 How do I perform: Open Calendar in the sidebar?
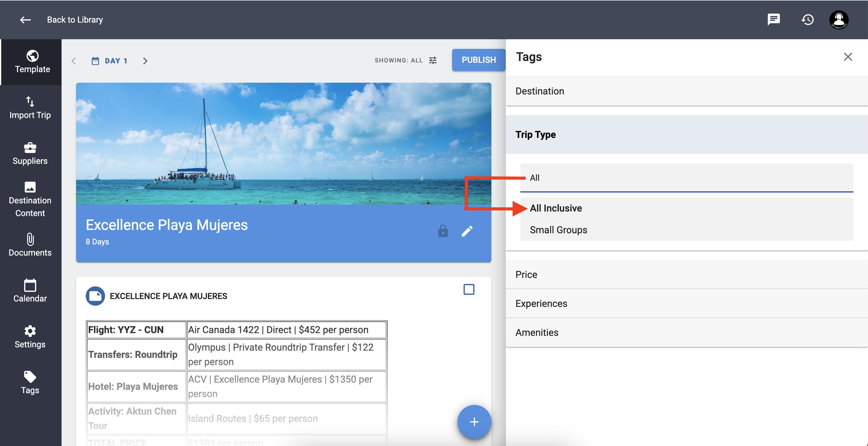point(30,291)
